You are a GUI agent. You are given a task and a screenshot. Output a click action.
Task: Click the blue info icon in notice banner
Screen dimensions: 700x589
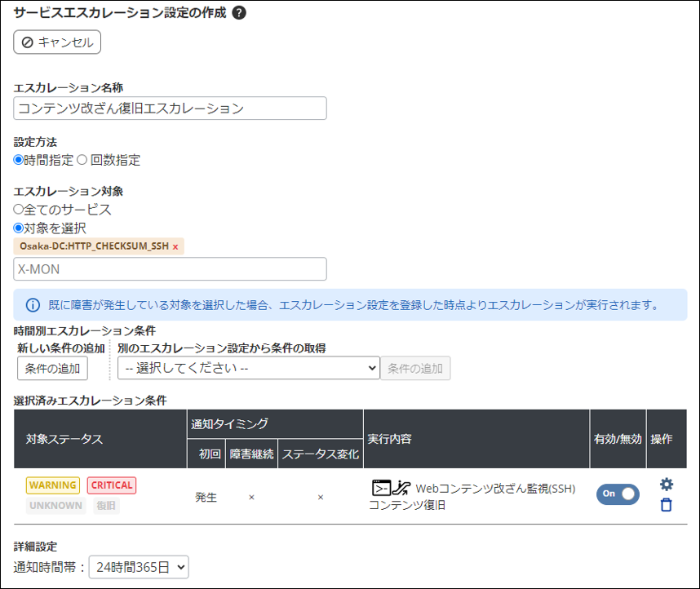33,304
